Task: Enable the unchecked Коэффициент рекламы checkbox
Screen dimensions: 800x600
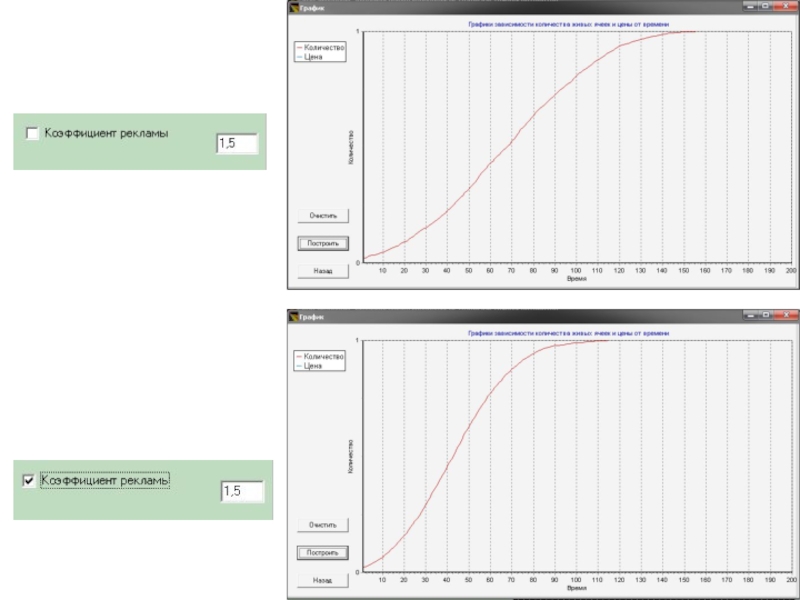Action: (32, 134)
